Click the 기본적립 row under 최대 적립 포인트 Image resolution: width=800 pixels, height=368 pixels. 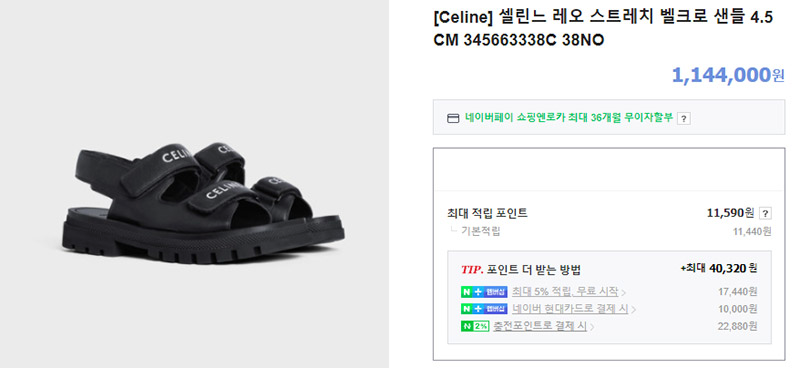pos(609,231)
